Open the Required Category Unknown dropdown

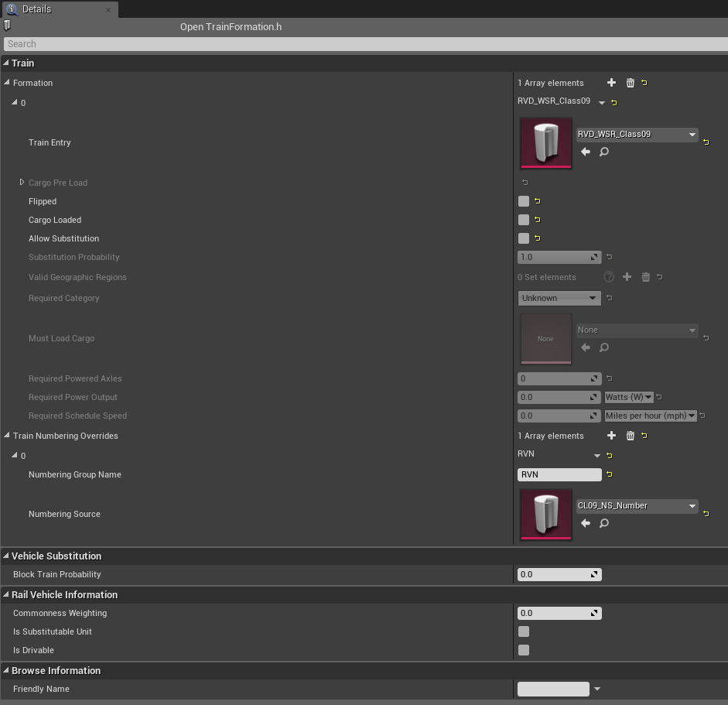[559, 298]
